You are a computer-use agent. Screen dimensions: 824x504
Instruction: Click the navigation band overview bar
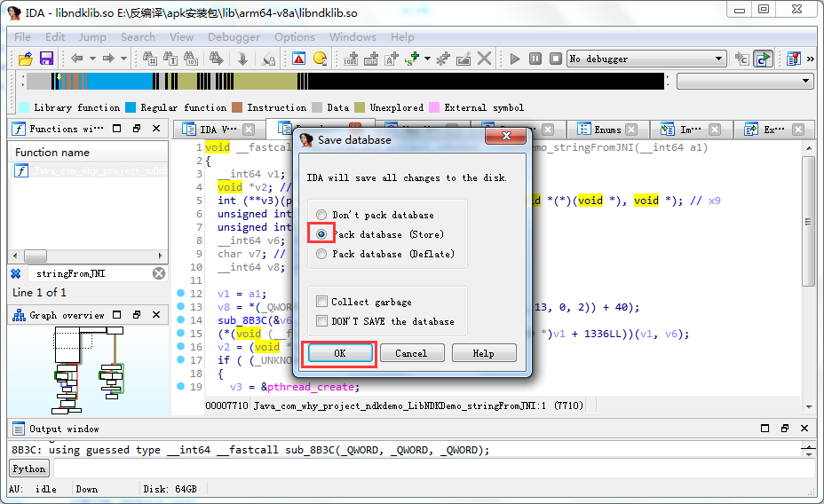click(345, 82)
